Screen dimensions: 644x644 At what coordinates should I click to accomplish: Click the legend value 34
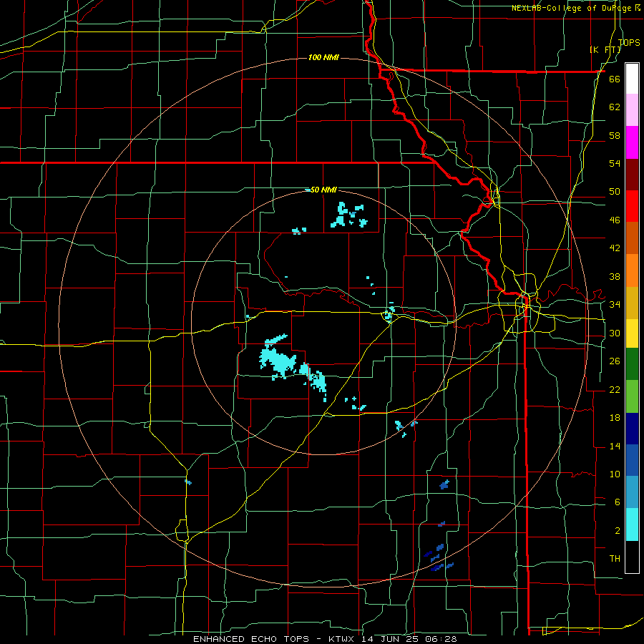(615, 305)
